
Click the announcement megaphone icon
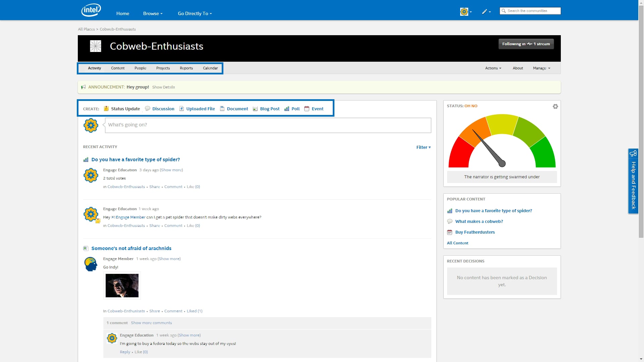[84, 87]
